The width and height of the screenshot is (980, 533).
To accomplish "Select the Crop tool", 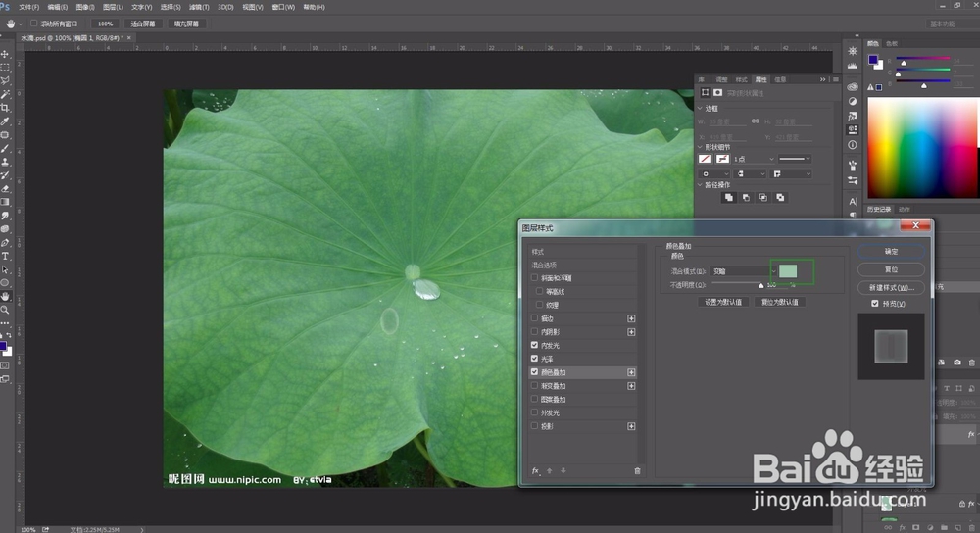I will [5, 108].
